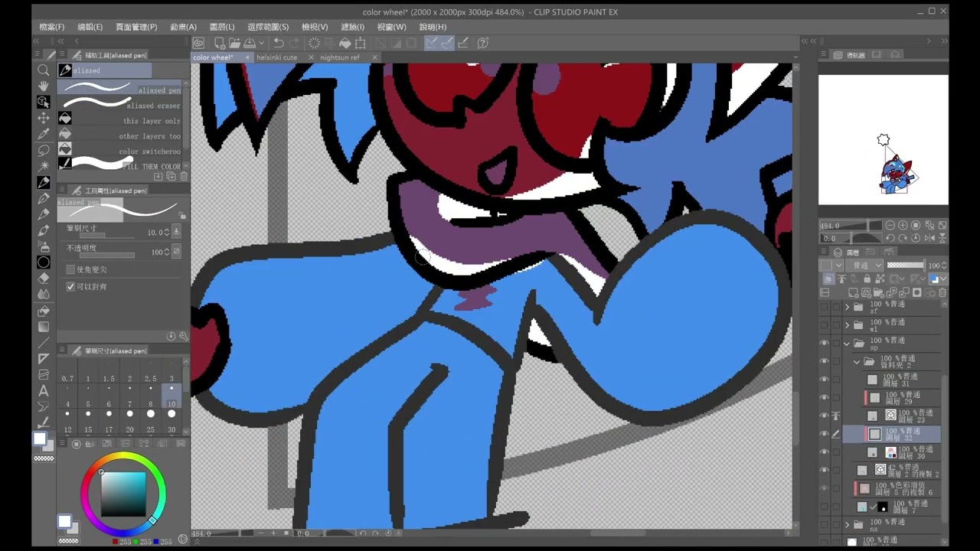
Task: Expand the sf layer folder
Action: click(x=848, y=308)
